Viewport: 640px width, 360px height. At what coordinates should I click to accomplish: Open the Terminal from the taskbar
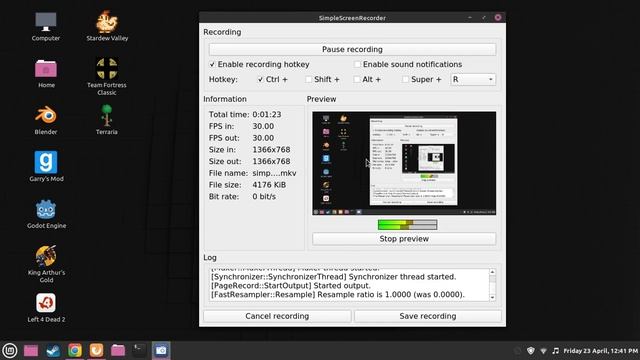point(139,350)
